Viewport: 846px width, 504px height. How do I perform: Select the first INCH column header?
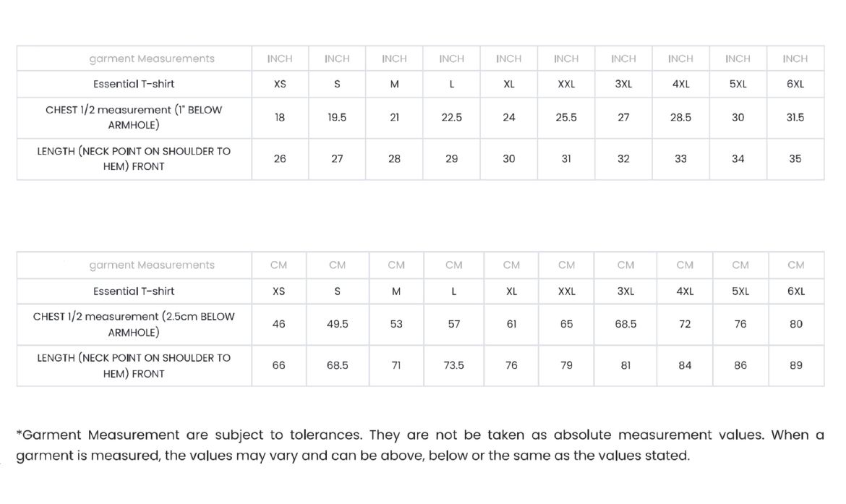tap(280, 59)
